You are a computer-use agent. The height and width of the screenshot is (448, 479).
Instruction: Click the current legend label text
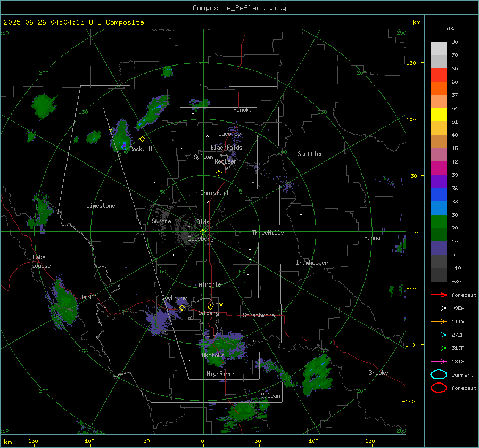pyautogui.click(x=463, y=374)
